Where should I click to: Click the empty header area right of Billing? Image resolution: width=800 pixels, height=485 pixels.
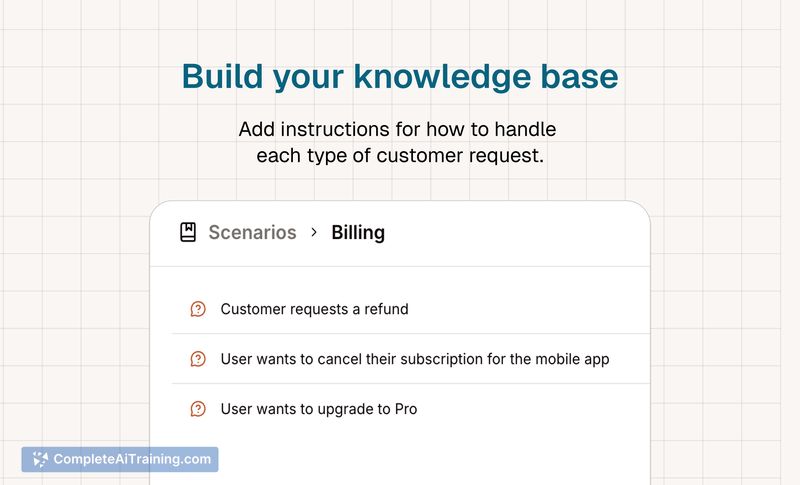click(x=520, y=233)
